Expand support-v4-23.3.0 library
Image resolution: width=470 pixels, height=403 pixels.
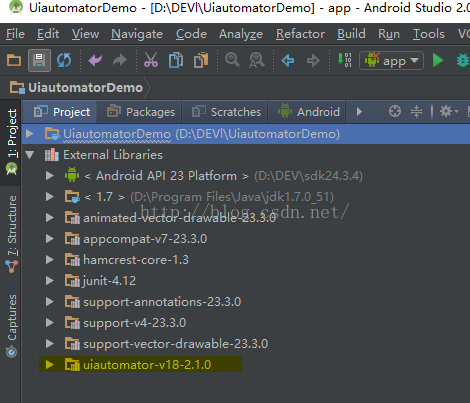50,323
